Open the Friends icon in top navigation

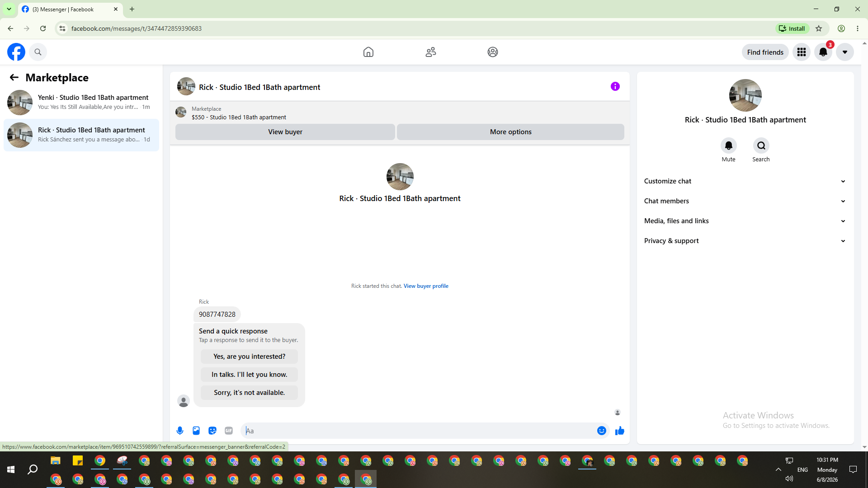click(x=431, y=52)
